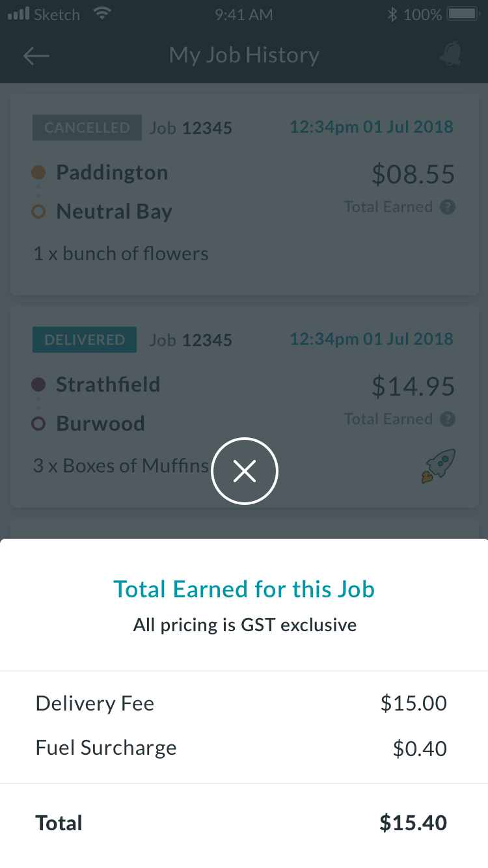
Task: Tap the back arrow in header
Action: (x=36, y=56)
